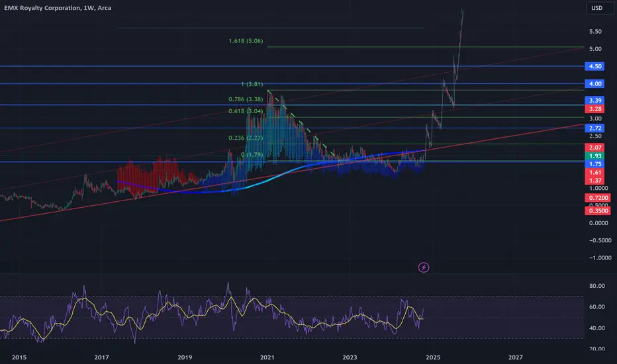Click the 2019 time axis label
The image size is (617, 364).
[x=185, y=357]
